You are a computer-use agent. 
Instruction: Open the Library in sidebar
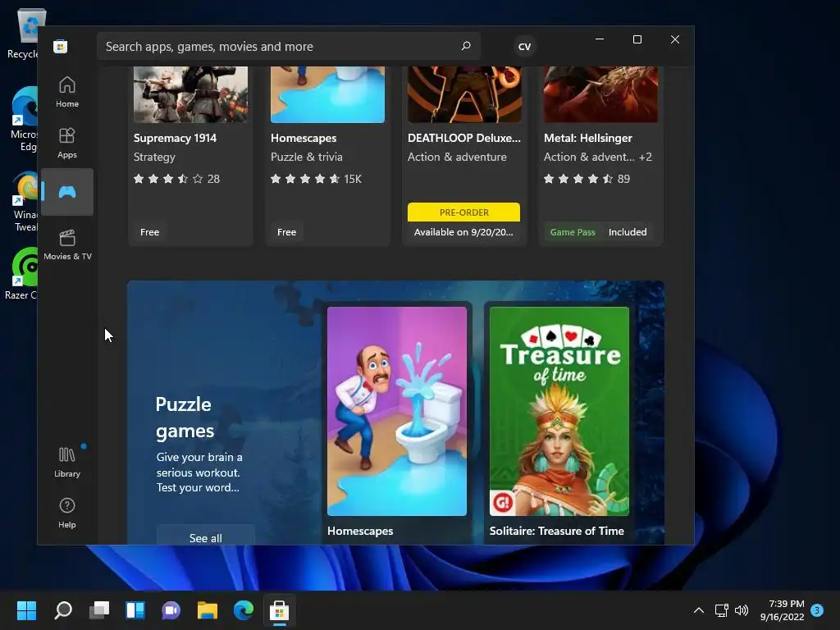[67, 462]
